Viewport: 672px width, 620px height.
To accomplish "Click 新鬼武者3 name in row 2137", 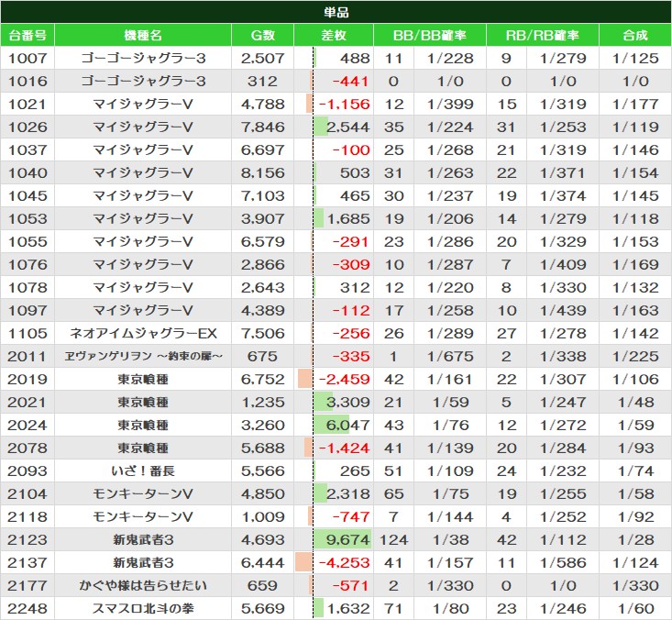I will [x=143, y=563].
